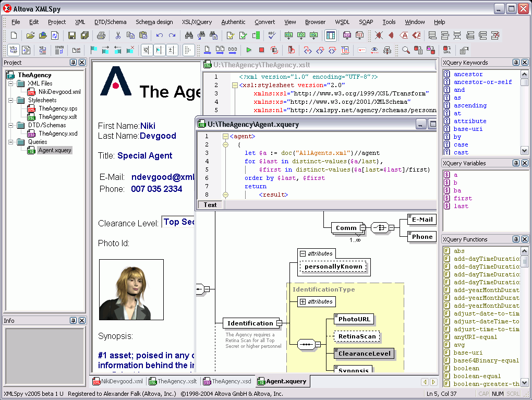The height and width of the screenshot is (400, 532).
Task: Collapse the agent element fold marker
Action: pos(225,136)
